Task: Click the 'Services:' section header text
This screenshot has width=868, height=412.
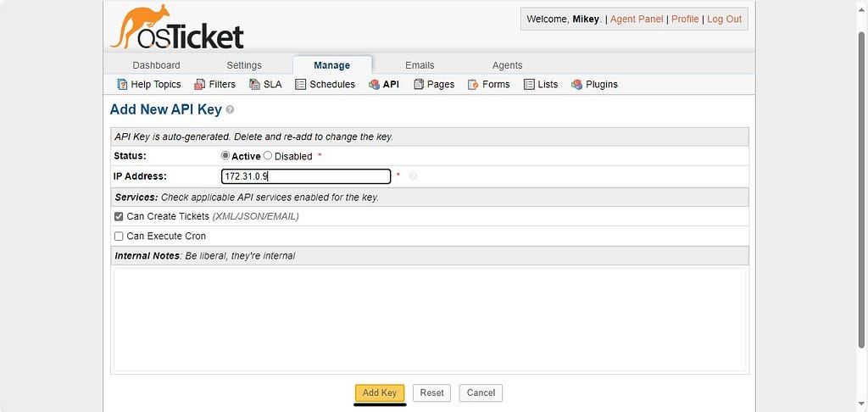Action: (x=136, y=198)
